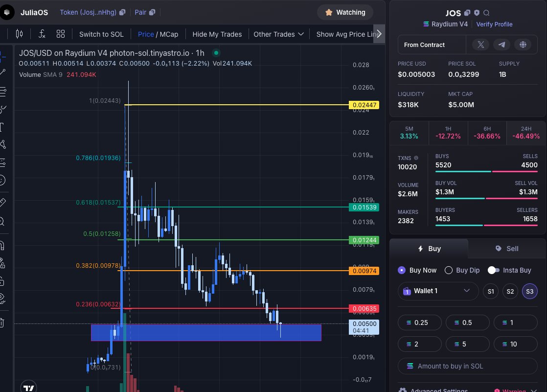Select the emoji icons tool
This screenshot has width=547, height=392.
pos(2,180)
